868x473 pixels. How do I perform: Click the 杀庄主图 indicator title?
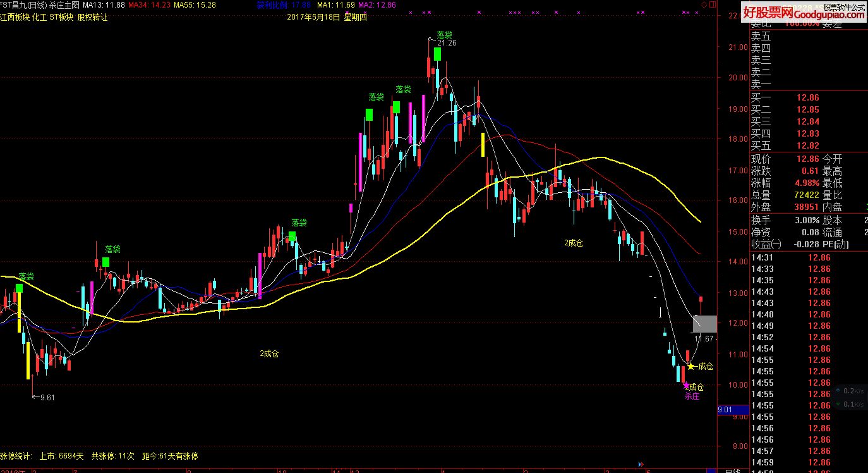tap(64, 4)
